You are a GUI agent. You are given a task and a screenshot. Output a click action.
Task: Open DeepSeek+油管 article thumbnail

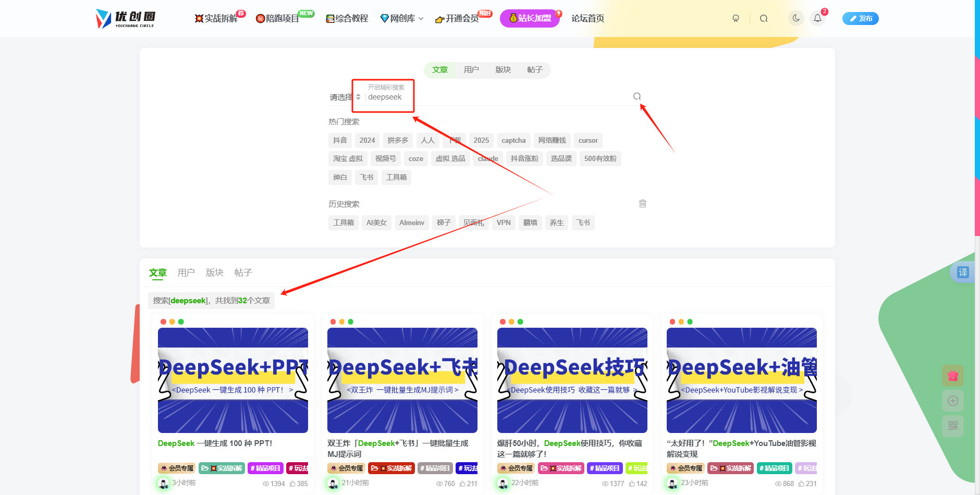[742, 380]
